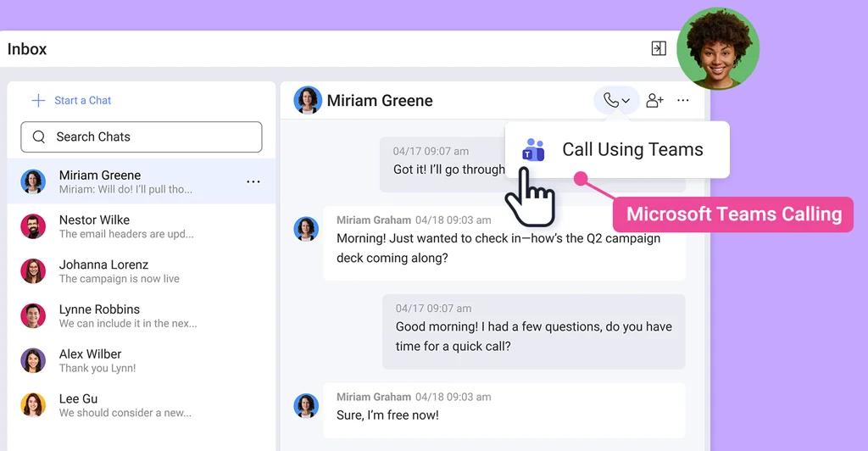Image resolution: width=868 pixels, height=451 pixels.
Task: Click the magnifier icon in Search Chats
Action: click(39, 136)
